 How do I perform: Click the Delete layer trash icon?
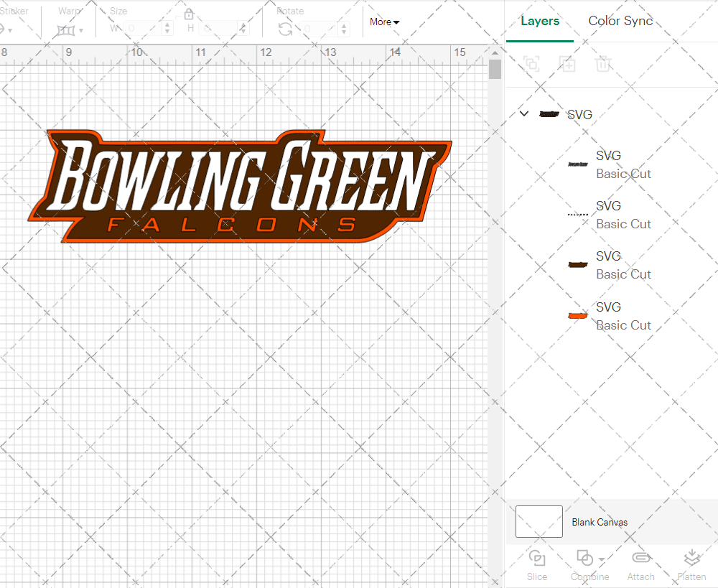coord(603,64)
